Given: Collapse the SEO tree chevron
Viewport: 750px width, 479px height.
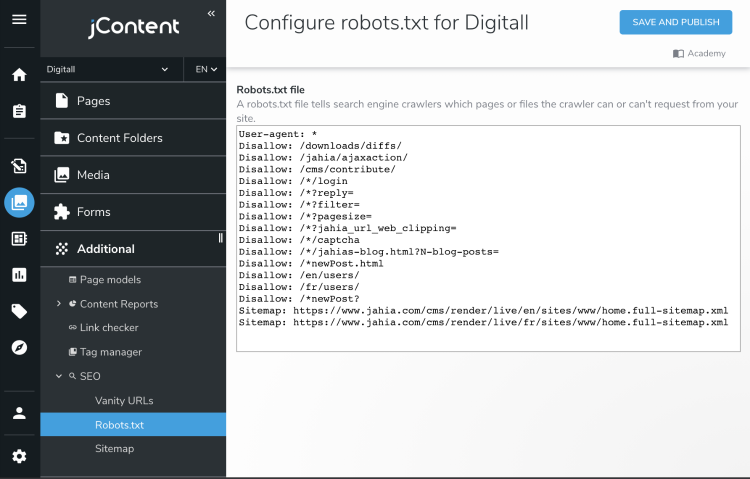Looking at the screenshot, I should tap(59, 376).
